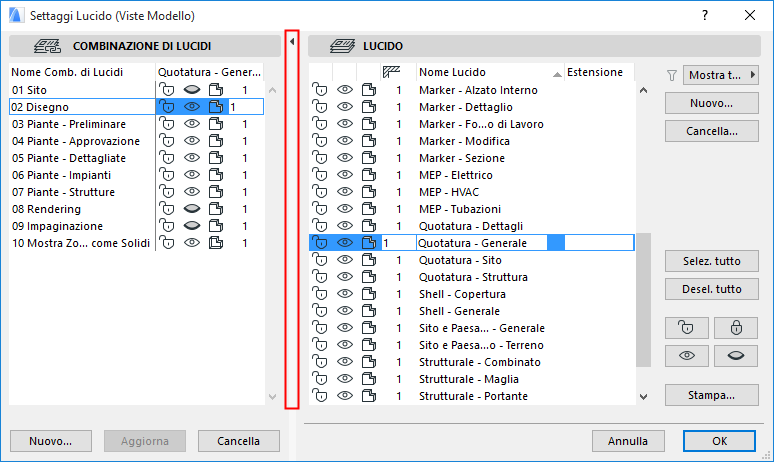The width and height of the screenshot is (774, 462).
Task: Toggle visibility eye of 01 Sito combination
Action: [x=192, y=90]
